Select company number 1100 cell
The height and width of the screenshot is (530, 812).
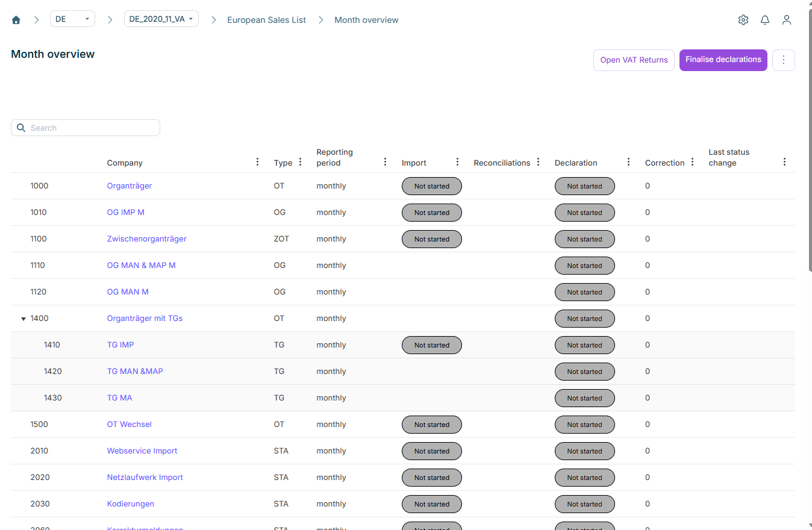(x=39, y=239)
